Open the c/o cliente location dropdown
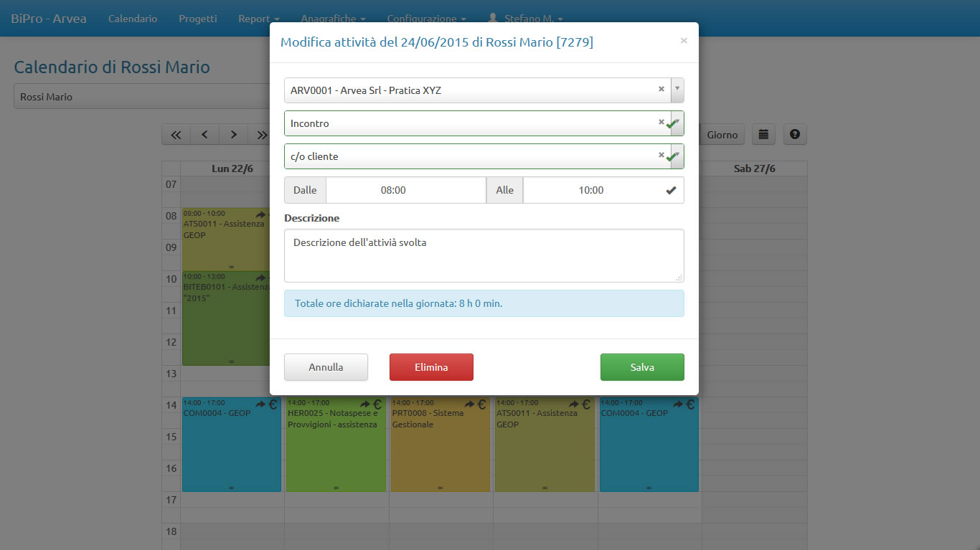Viewport: 980px width, 550px height. [677, 156]
